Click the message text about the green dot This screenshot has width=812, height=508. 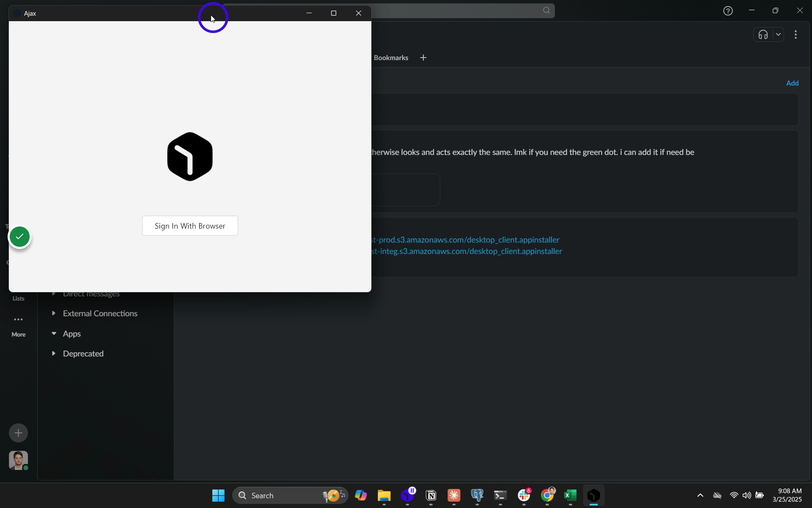coord(532,152)
